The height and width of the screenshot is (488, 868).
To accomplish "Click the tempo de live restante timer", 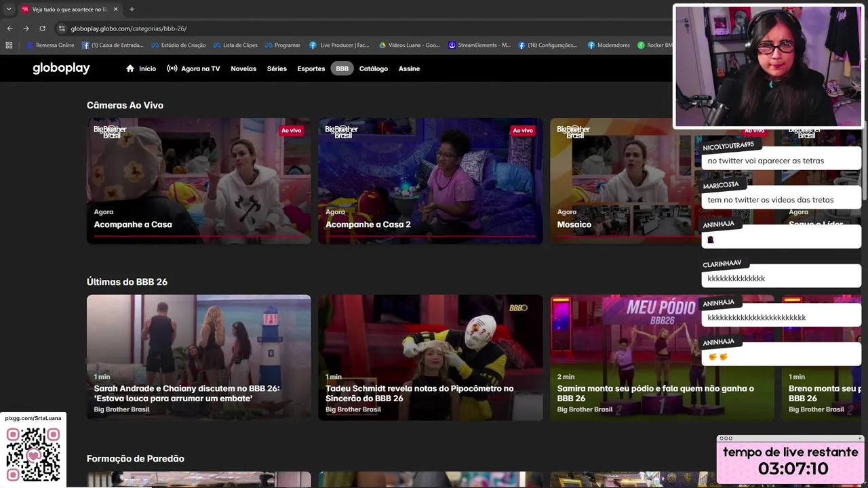I will point(791,460).
